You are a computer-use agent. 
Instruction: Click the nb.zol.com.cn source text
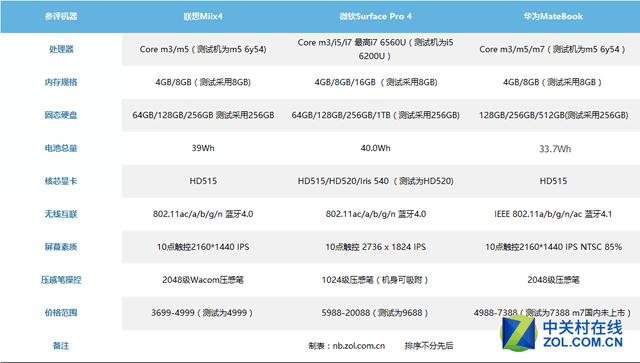pyautogui.click(x=358, y=346)
